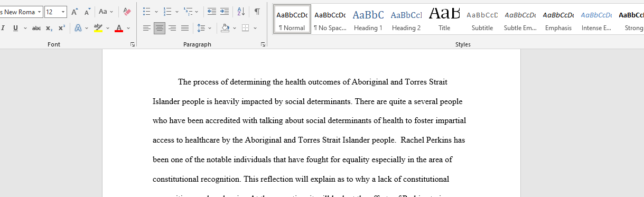Apply the Strong style
644x197 pixels.
630,20
